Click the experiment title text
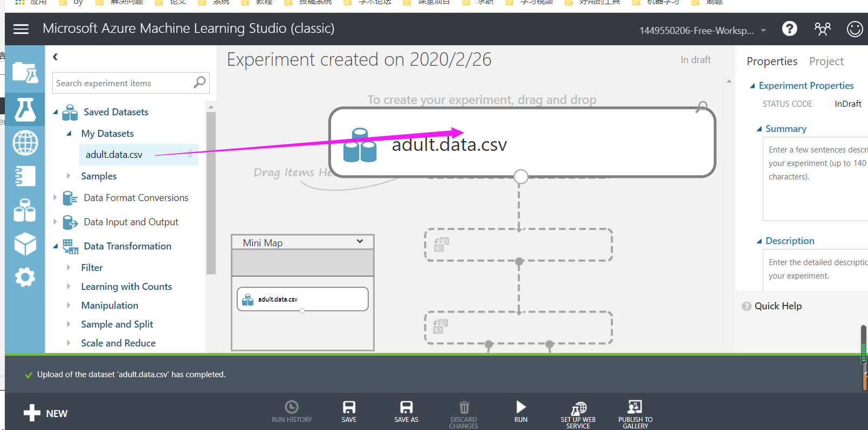The image size is (868, 430). point(359,59)
